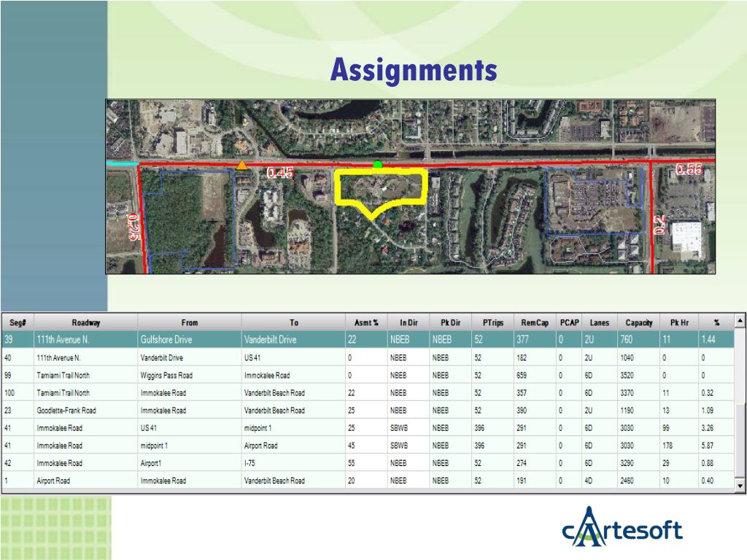
Task: Select row 40 '111th Avenue N.' roadway cell
Action: pos(86,357)
